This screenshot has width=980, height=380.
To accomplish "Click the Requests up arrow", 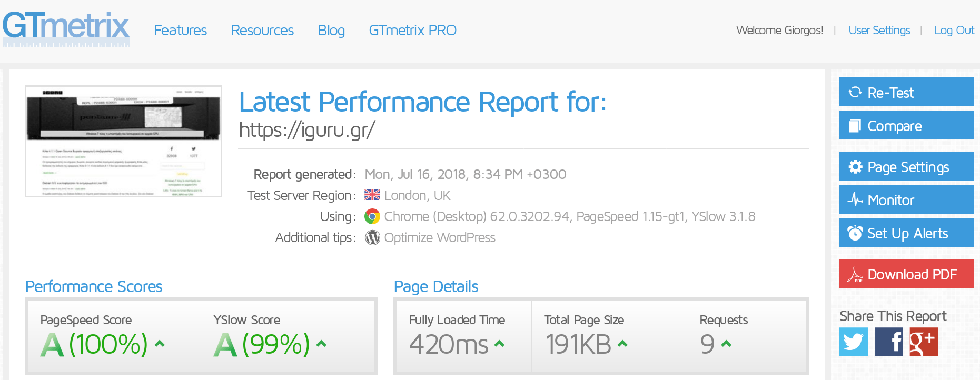I will pos(726,344).
